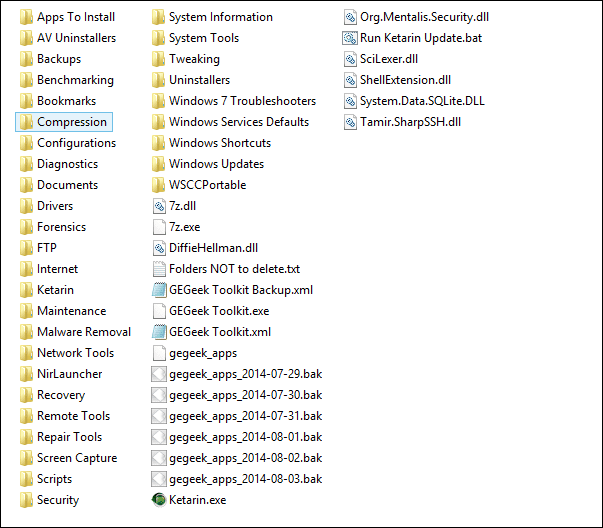Click the GEGeek Toolkit.xml file icon
Image resolution: width=603 pixels, height=528 pixels.
pyautogui.click(x=159, y=332)
